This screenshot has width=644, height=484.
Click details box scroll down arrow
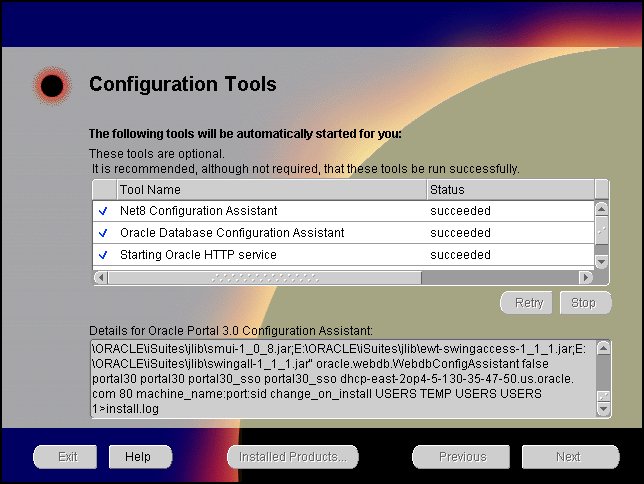603,409
